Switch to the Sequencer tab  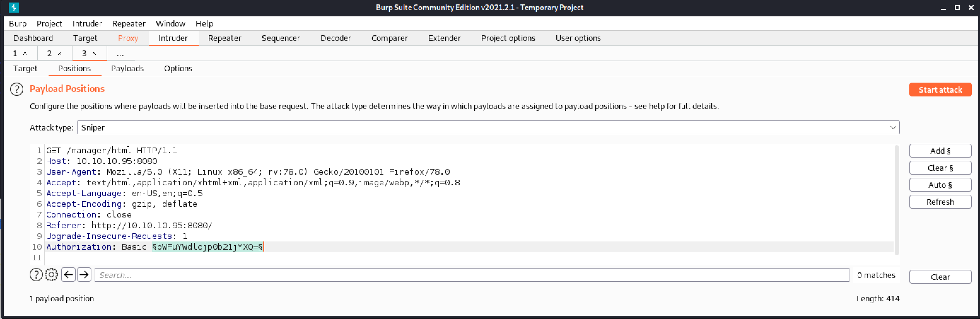click(281, 38)
